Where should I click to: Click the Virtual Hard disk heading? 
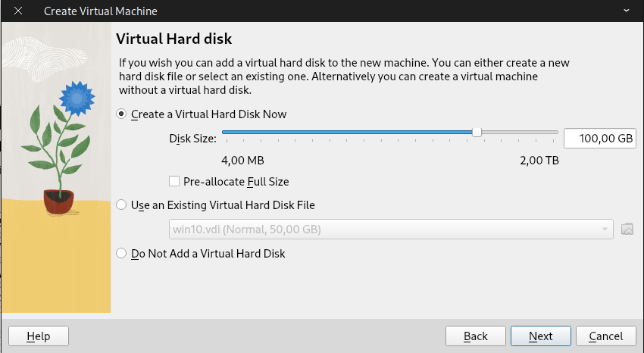pos(174,39)
